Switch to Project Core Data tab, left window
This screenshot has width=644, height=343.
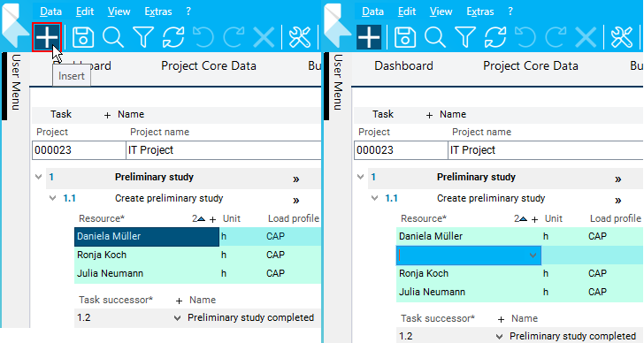[x=209, y=65]
